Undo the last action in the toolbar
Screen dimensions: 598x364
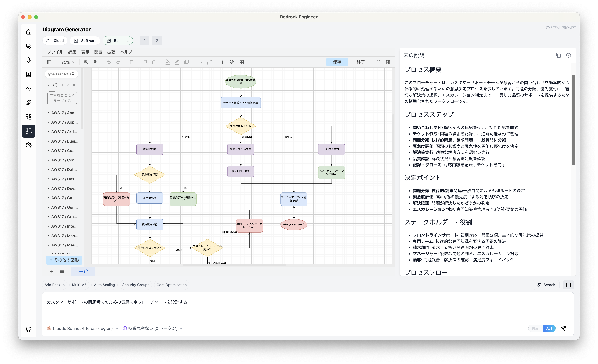tap(109, 62)
